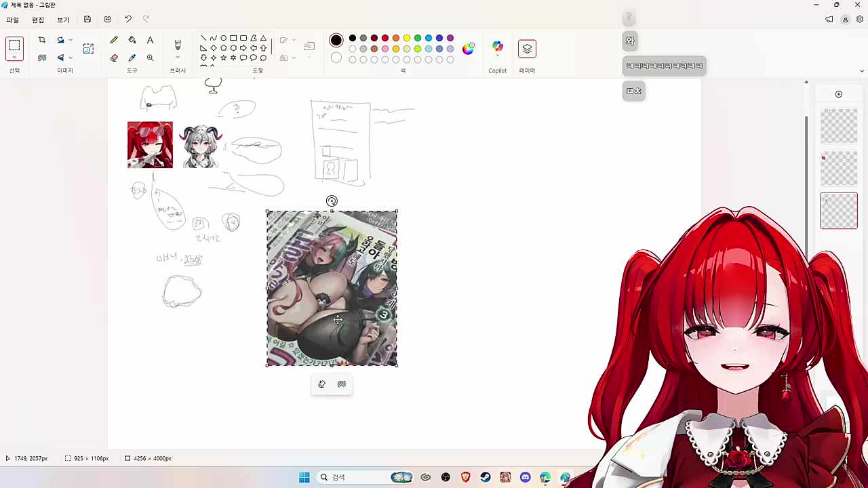Select the curve shape
The width and height of the screenshot is (868, 488).
[213, 38]
